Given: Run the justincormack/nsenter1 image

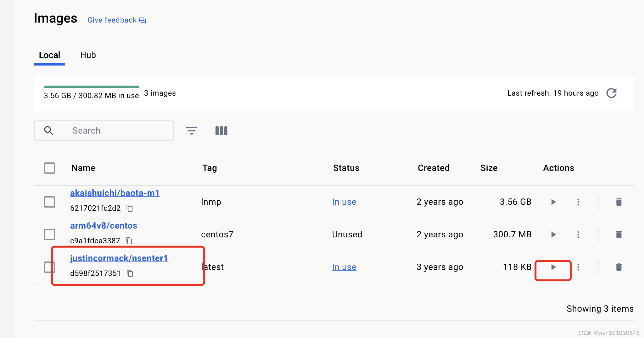Looking at the screenshot, I should pos(553,267).
